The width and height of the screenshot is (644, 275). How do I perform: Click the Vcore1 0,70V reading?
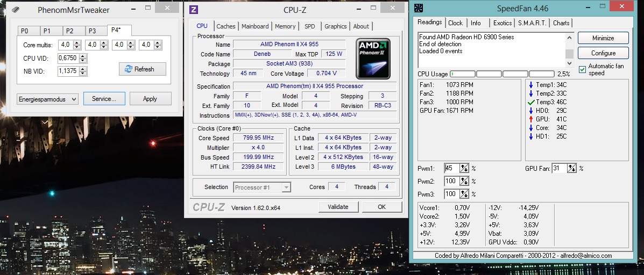(445, 208)
